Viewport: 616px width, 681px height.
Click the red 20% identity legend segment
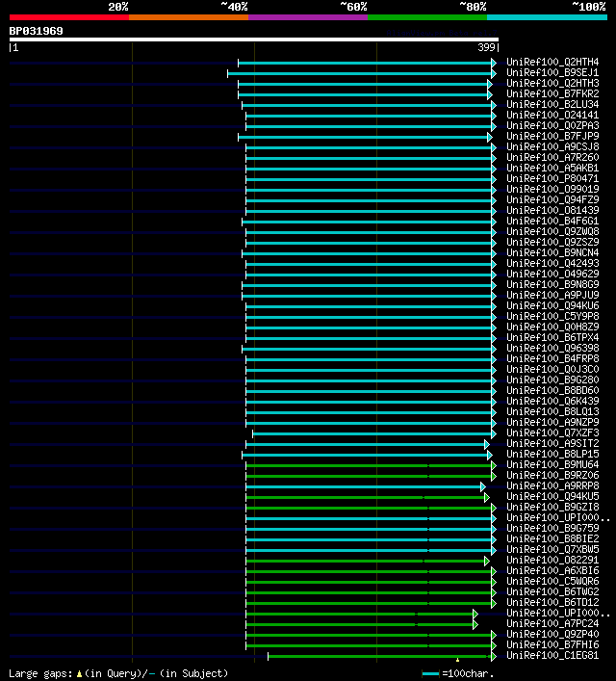pos(69,17)
